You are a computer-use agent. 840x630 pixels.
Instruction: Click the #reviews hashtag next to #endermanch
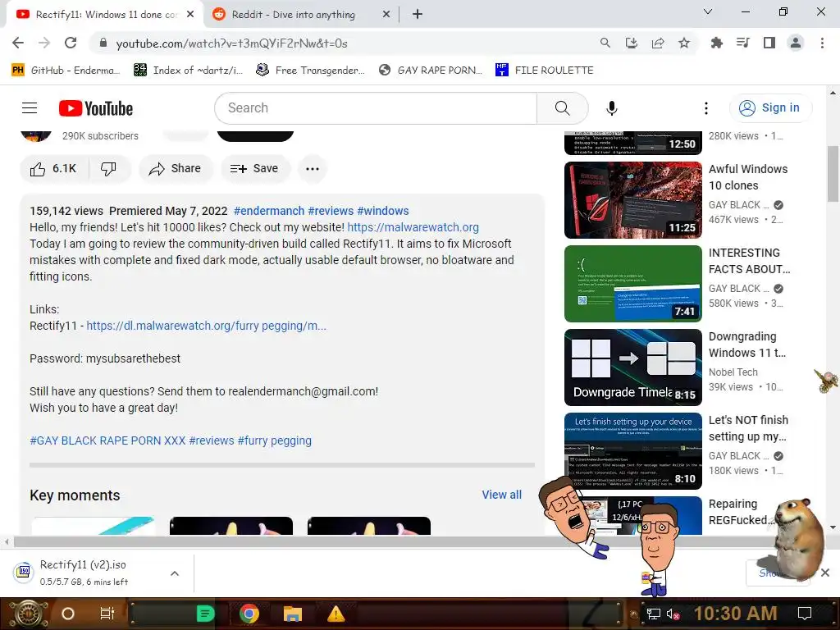coord(331,211)
